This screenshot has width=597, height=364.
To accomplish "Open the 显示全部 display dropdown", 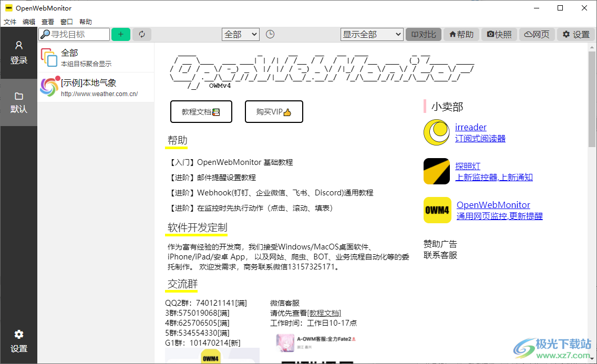I will tap(372, 34).
